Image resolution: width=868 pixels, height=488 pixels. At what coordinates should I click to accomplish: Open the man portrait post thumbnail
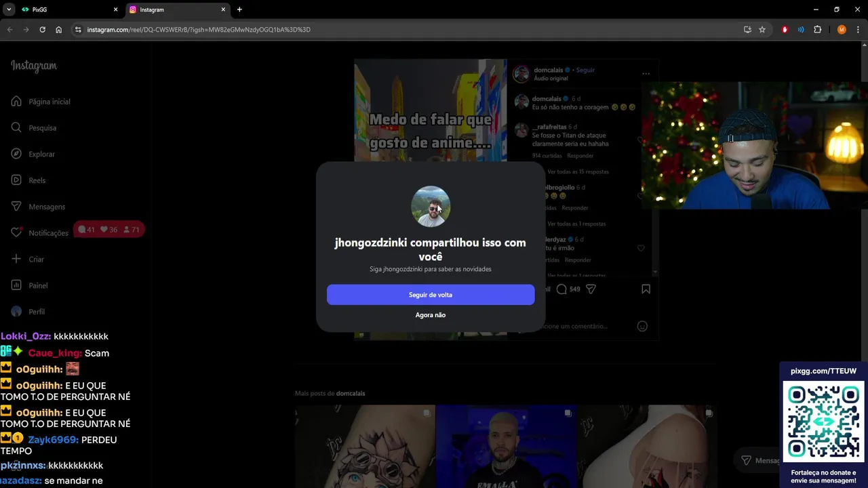(506, 447)
